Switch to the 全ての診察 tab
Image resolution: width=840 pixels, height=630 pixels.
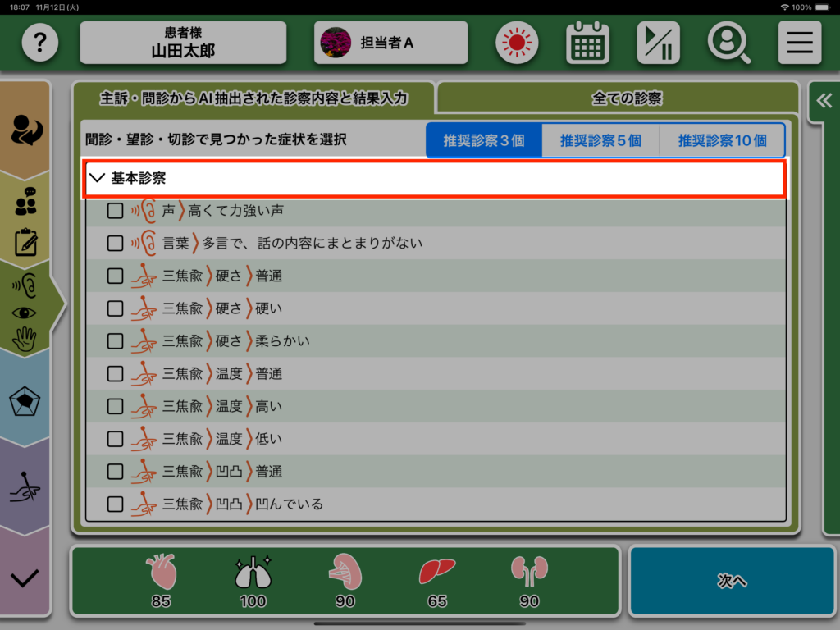(627, 98)
